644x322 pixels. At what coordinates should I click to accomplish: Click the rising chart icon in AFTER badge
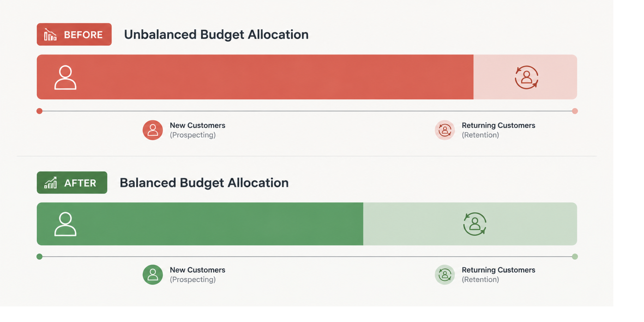50,182
